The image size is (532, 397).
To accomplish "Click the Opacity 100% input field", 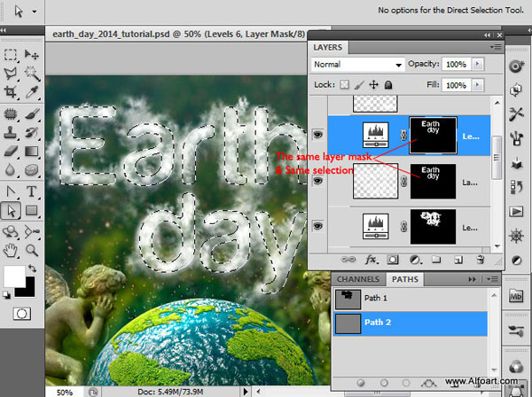I will coord(457,64).
